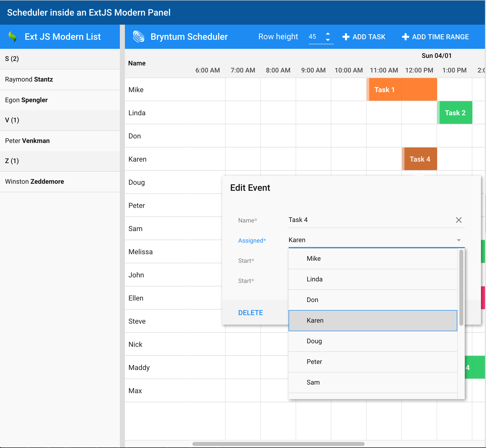Click the horizontal scrollbar at the bottom
Image resolution: width=486 pixels, height=448 pixels.
(x=278, y=444)
